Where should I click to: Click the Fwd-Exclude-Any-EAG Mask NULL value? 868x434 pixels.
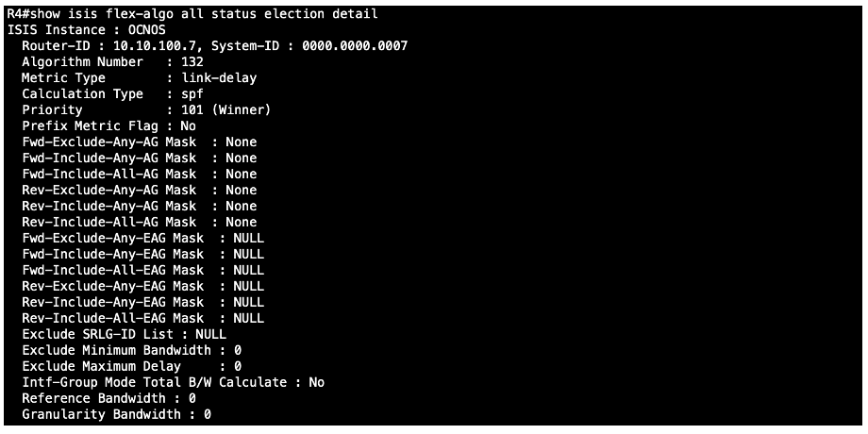pyautogui.click(x=248, y=238)
